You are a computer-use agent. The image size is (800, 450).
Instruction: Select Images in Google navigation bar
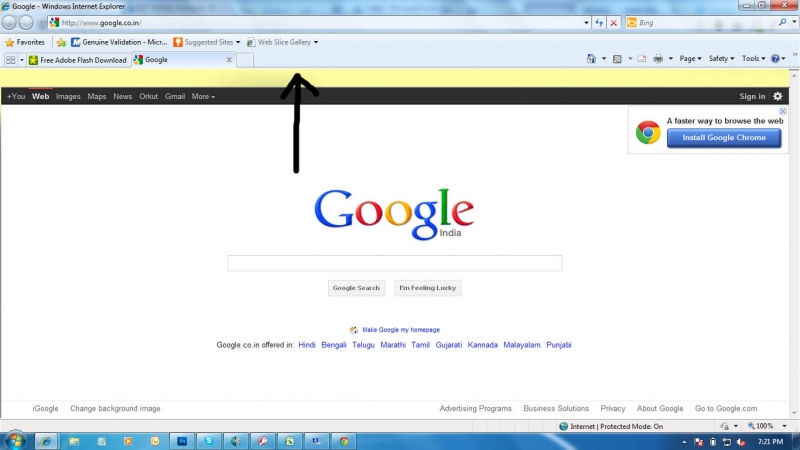tap(68, 97)
